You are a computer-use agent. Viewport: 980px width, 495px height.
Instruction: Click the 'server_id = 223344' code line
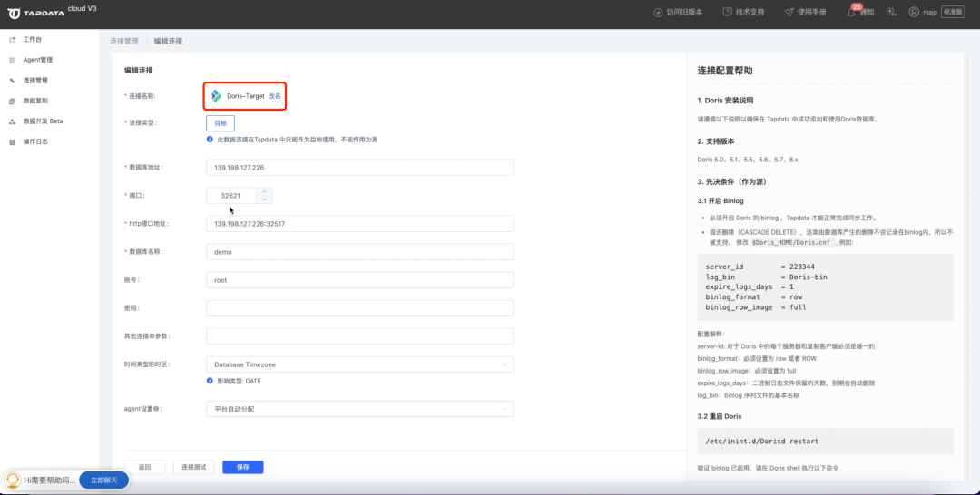[x=760, y=267]
